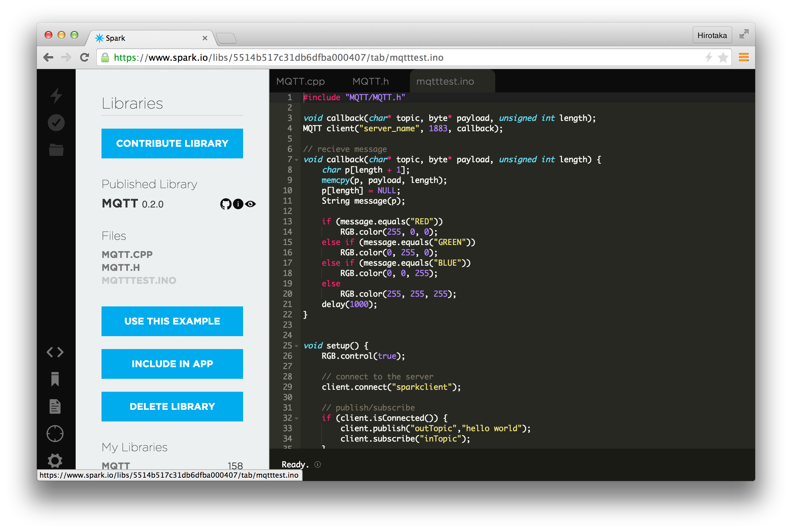Open the GitHub icon next to MQTT 0.2.0
This screenshot has width=792, height=532.
point(226,204)
